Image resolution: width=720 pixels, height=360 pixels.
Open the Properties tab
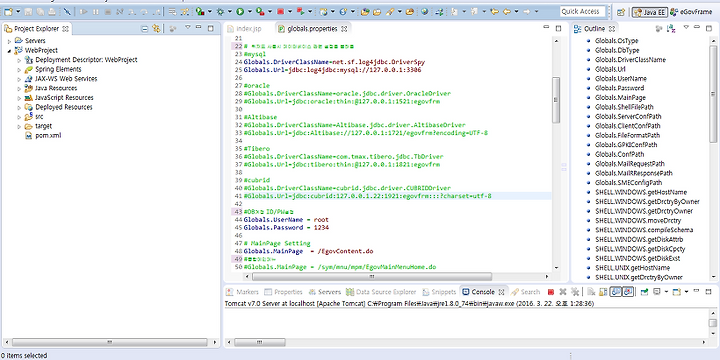point(283,292)
